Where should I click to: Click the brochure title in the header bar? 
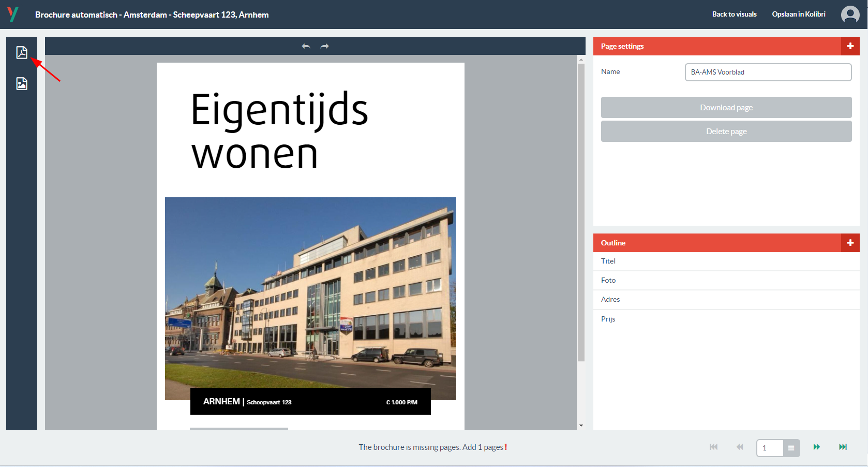(x=152, y=14)
